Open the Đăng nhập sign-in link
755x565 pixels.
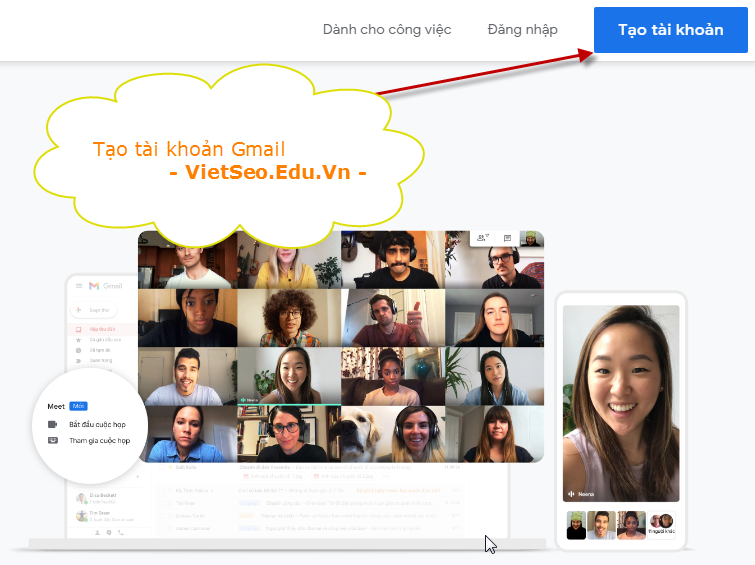coord(522,30)
